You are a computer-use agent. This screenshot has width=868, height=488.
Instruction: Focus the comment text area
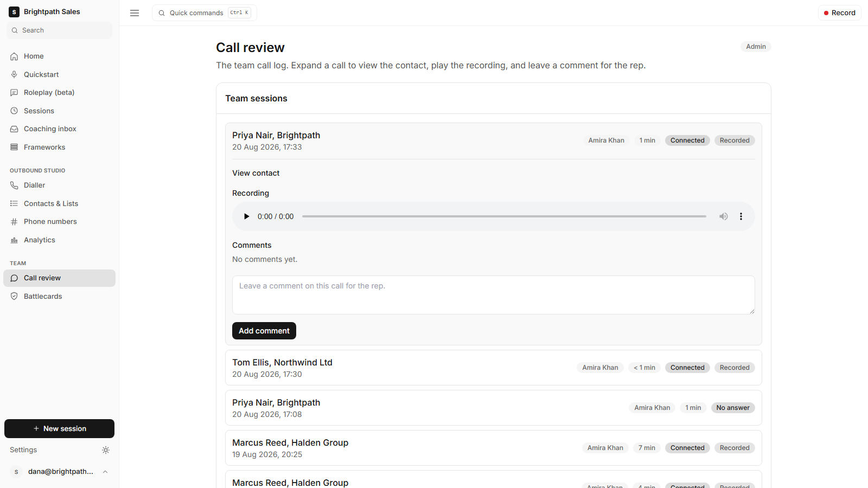tap(494, 295)
